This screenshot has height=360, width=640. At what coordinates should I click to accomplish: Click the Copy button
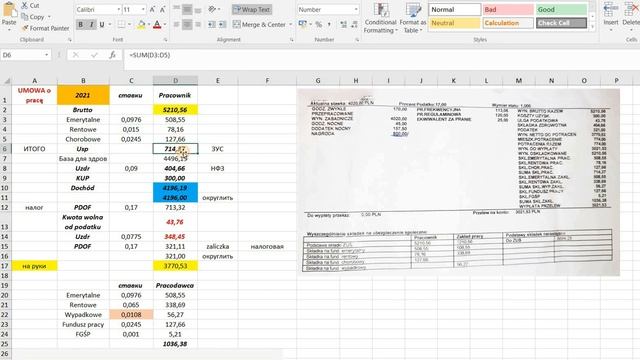(33, 17)
